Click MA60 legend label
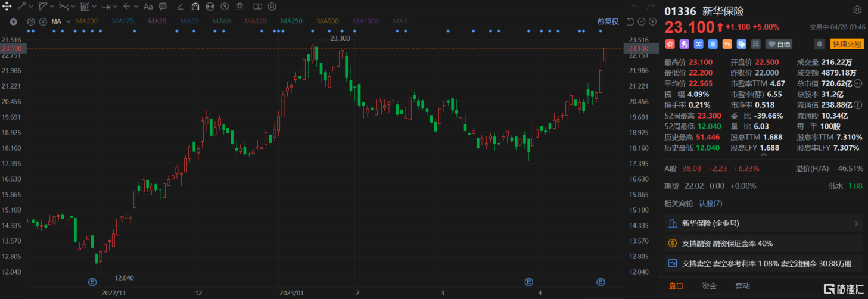Viewport: 868px width, 299px height. coord(222,21)
